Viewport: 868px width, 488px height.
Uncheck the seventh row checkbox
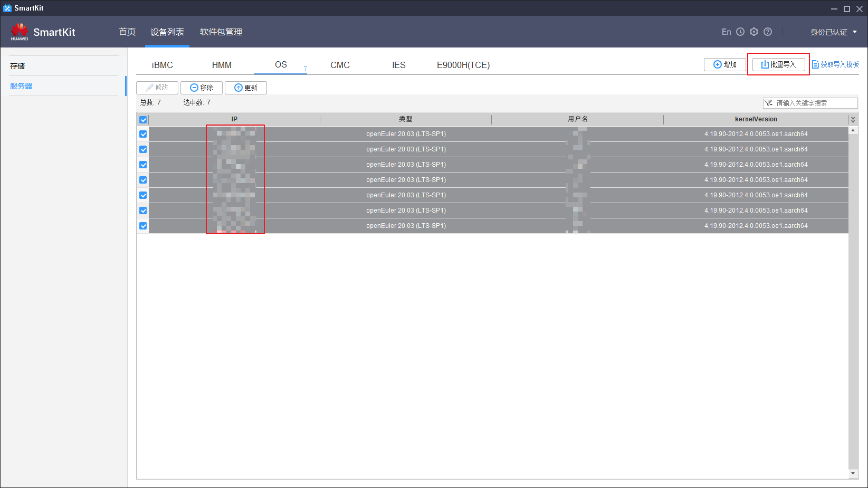pyautogui.click(x=143, y=226)
